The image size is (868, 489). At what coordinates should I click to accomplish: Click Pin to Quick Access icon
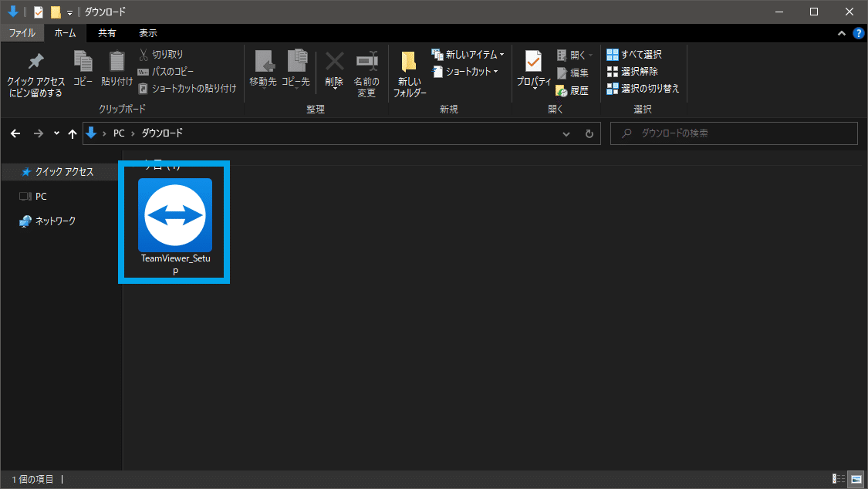[35, 74]
